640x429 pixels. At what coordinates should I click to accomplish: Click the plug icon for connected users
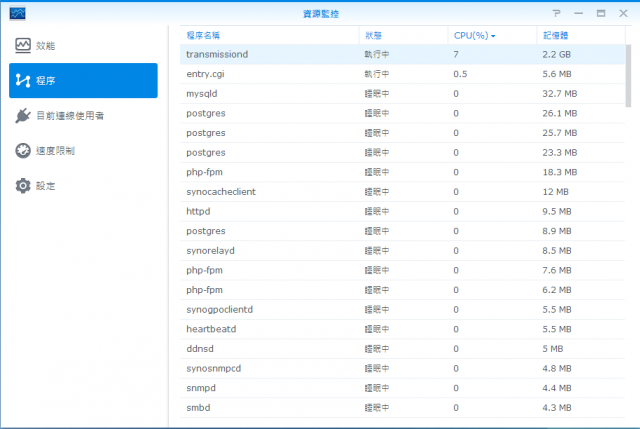(x=23, y=116)
